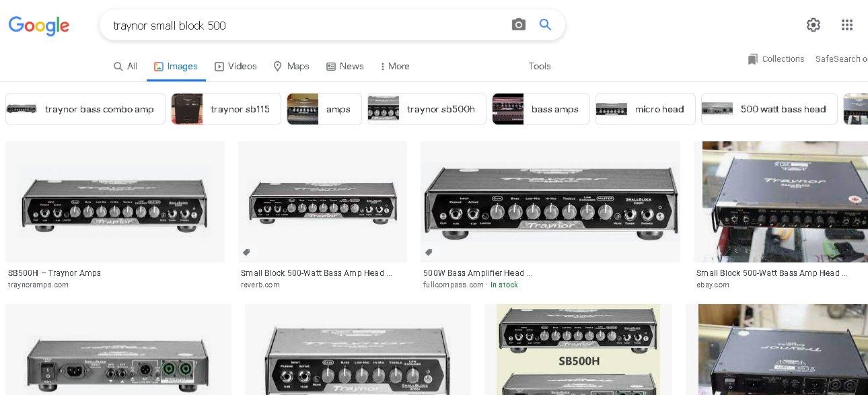Screen dimensions: 868x395
Task: Click the Google logo
Action: [39, 26]
